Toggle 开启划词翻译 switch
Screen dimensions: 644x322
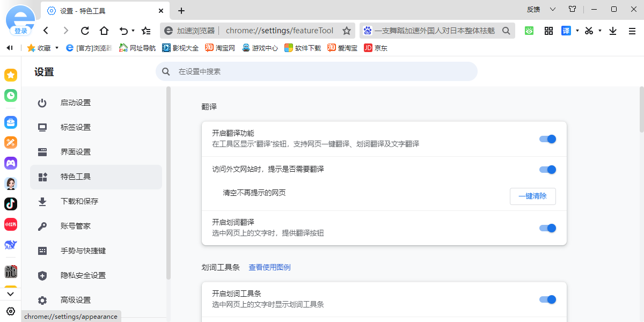548,228
